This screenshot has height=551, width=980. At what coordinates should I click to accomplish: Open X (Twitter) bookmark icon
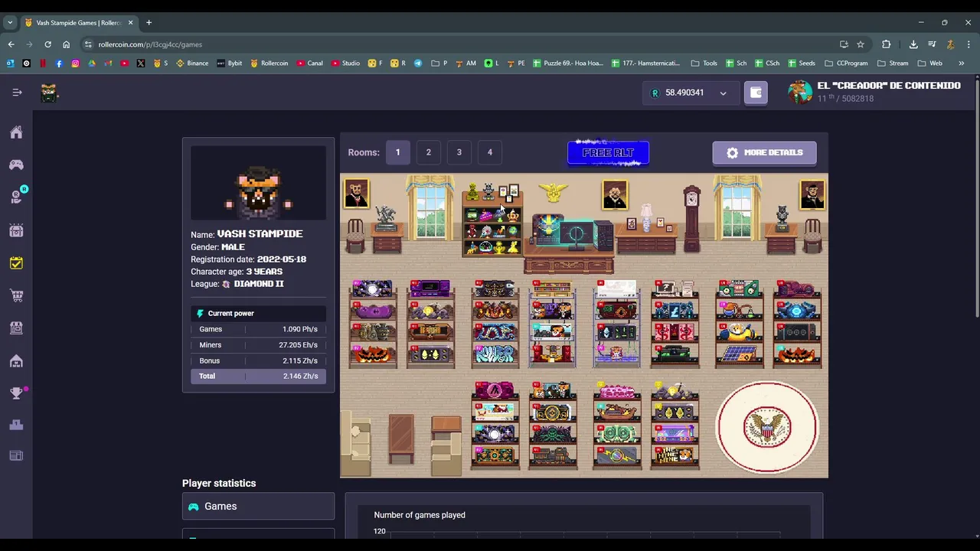tap(141, 64)
